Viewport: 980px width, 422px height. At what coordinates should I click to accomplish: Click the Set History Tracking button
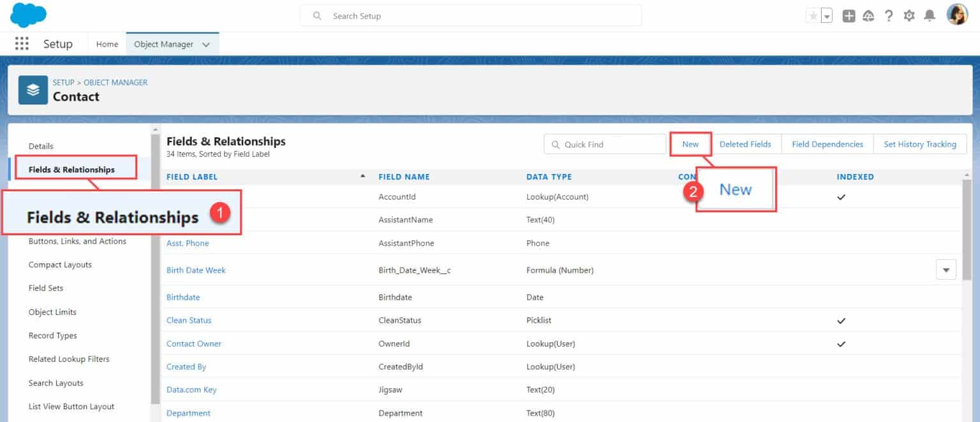tap(919, 144)
